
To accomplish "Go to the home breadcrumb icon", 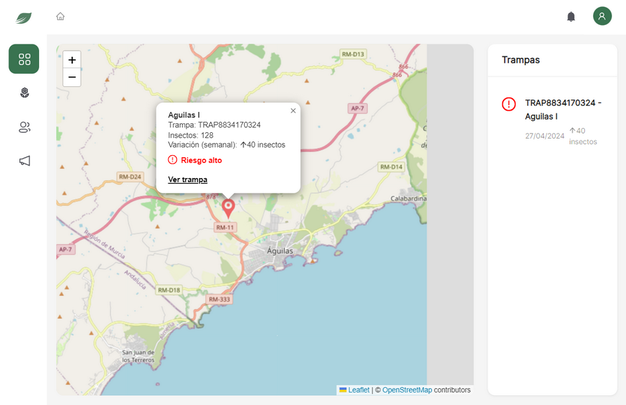I will coord(61,16).
